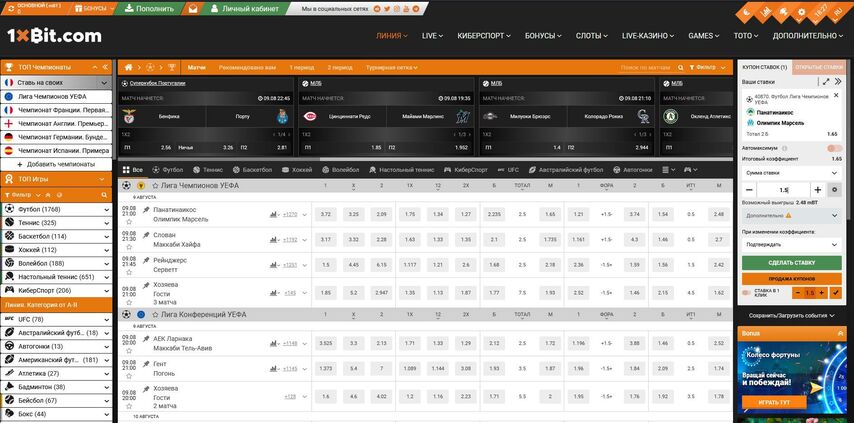
Task: Open the Filter dropdown beside match search
Action: 708,68
